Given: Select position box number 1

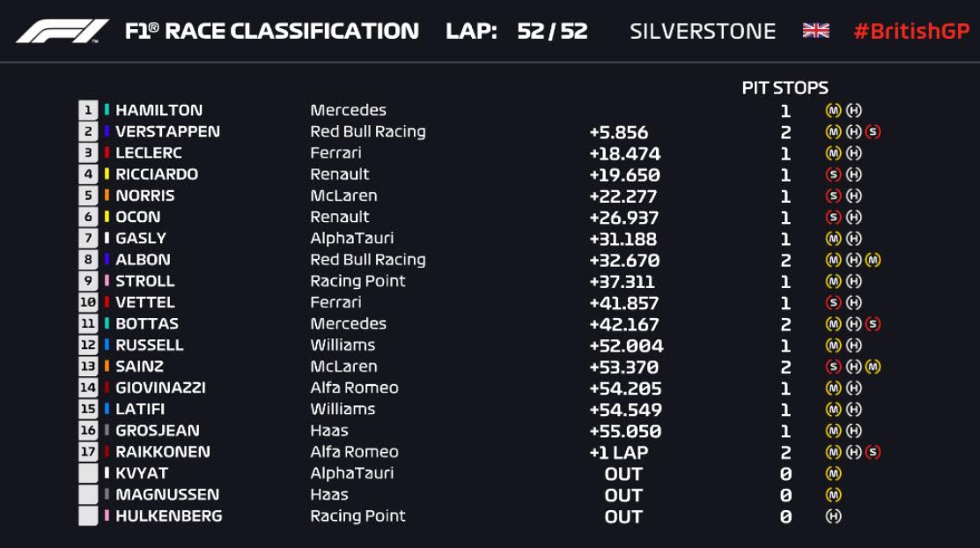Looking at the screenshot, I should (x=88, y=111).
